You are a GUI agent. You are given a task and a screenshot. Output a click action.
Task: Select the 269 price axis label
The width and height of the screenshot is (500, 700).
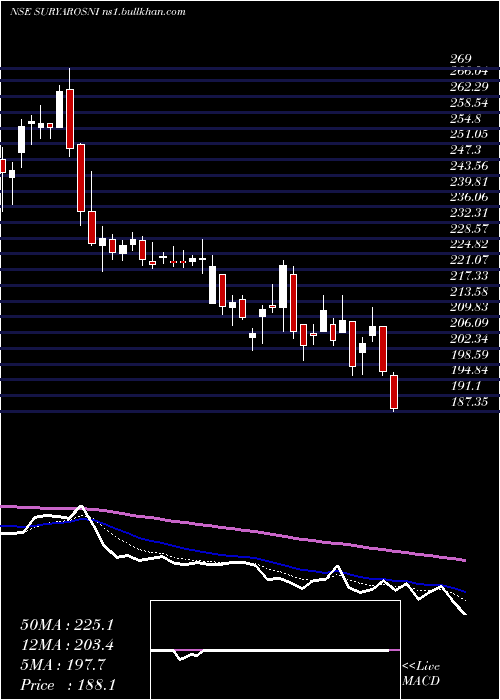pyautogui.click(x=461, y=59)
